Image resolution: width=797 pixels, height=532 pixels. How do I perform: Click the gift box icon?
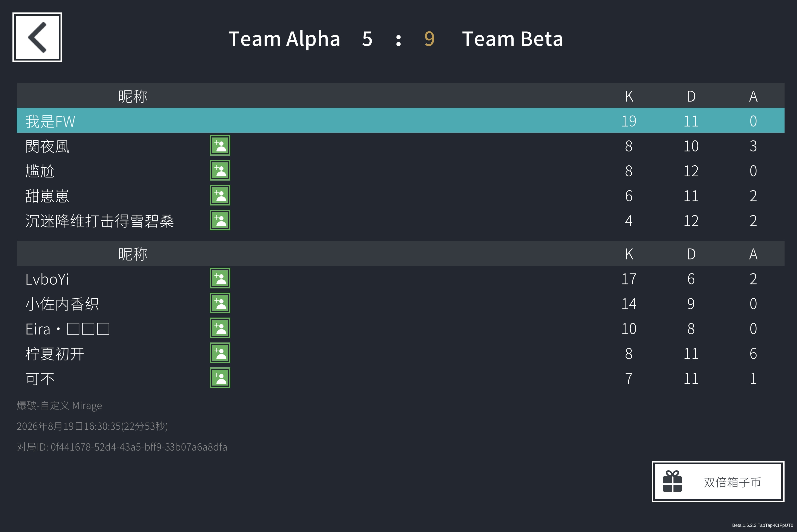tap(672, 481)
